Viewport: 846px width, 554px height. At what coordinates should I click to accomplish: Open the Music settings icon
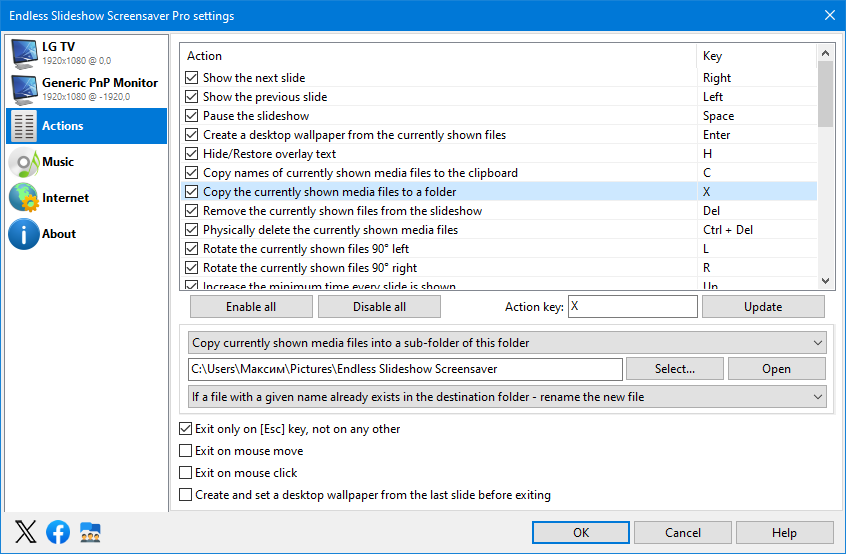click(x=25, y=162)
